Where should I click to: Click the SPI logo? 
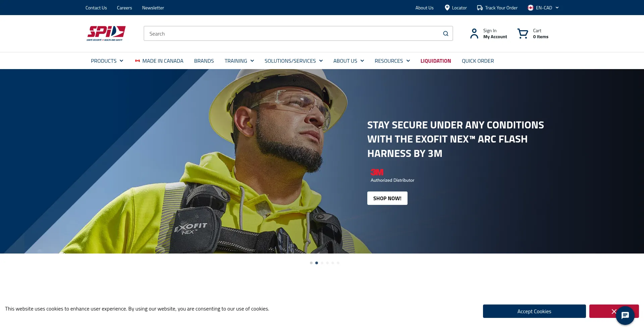point(106,34)
